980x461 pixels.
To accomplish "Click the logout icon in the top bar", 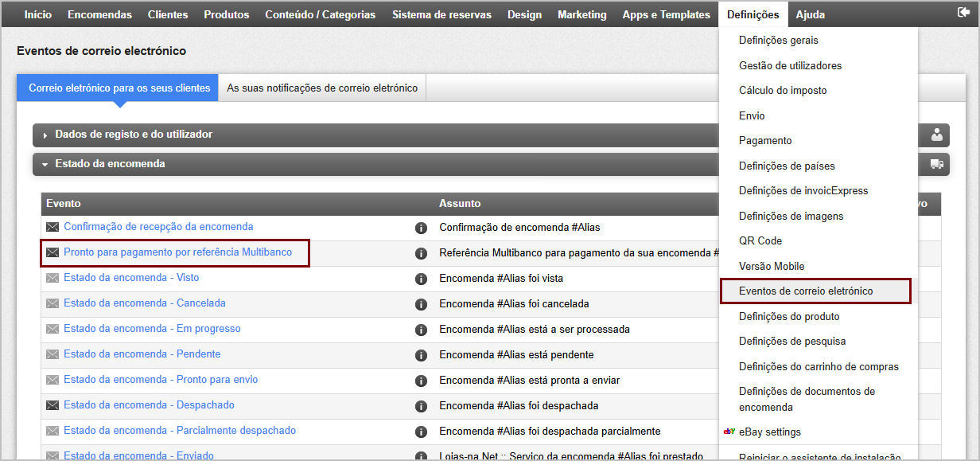I will pos(963,13).
